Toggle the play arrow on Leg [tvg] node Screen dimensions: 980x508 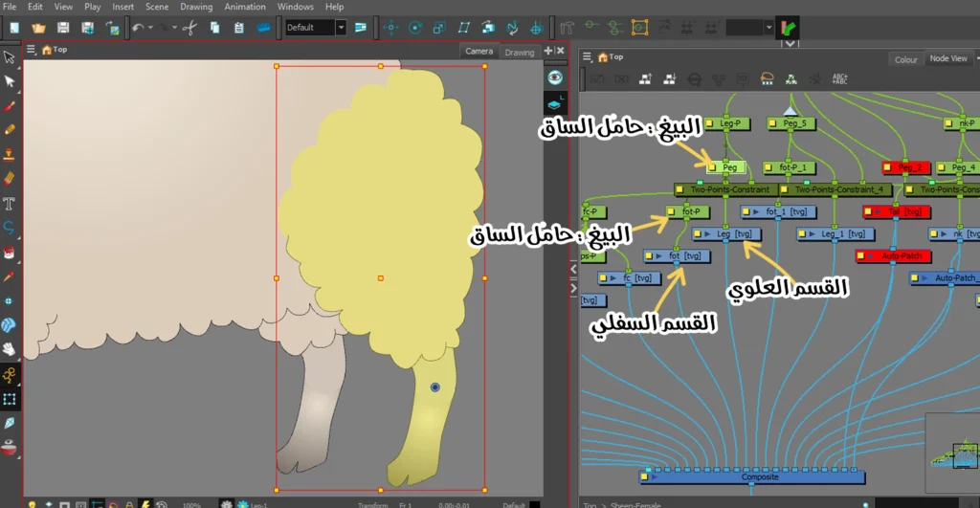tap(707, 234)
